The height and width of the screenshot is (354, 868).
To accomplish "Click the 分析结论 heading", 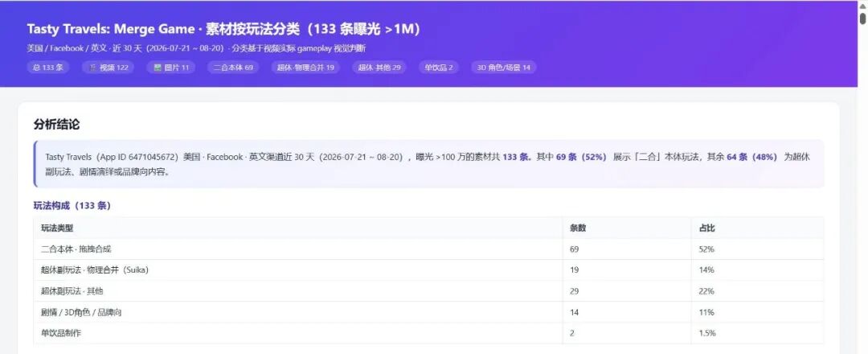I will (x=56, y=125).
